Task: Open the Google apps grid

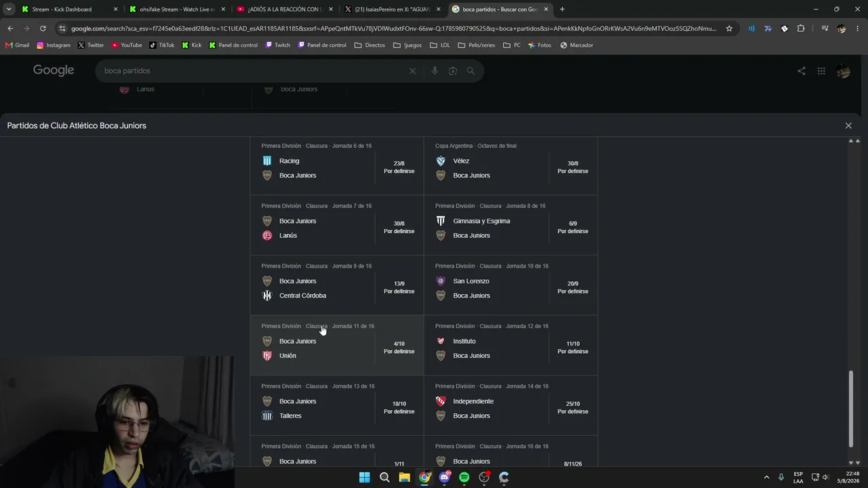Action: coord(821,70)
